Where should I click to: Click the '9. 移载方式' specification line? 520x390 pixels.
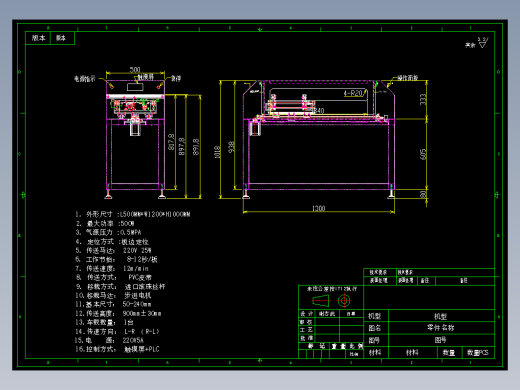(120, 287)
